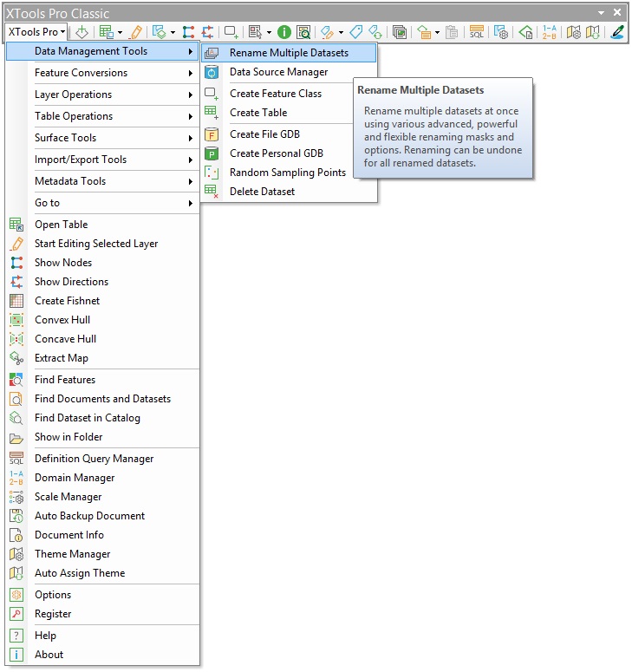Expand dropdown arrow beside green table toolbar icon
Image resolution: width=632 pixels, height=672 pixels.
click(120, 32)
